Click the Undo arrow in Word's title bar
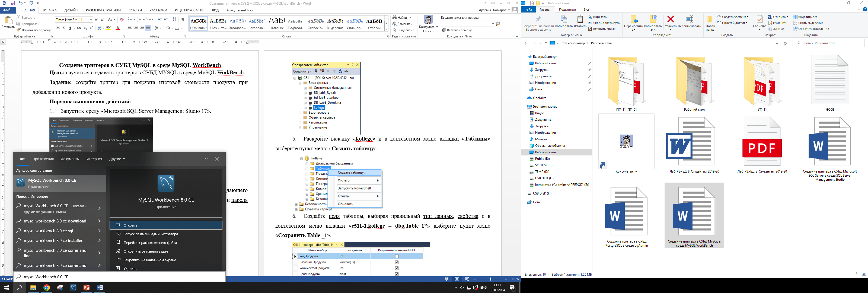The width and height of the screenshot is (868, 293). (21, 3)
